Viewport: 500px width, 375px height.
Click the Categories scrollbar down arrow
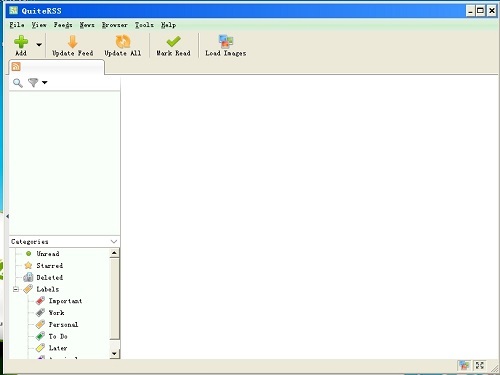tap(114, 353)
